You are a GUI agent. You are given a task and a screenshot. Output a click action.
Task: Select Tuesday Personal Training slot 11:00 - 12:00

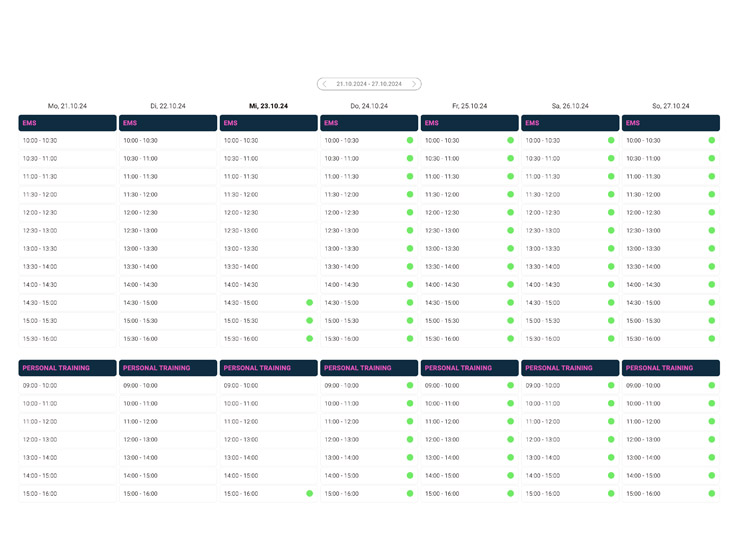[x=168, y=421]
